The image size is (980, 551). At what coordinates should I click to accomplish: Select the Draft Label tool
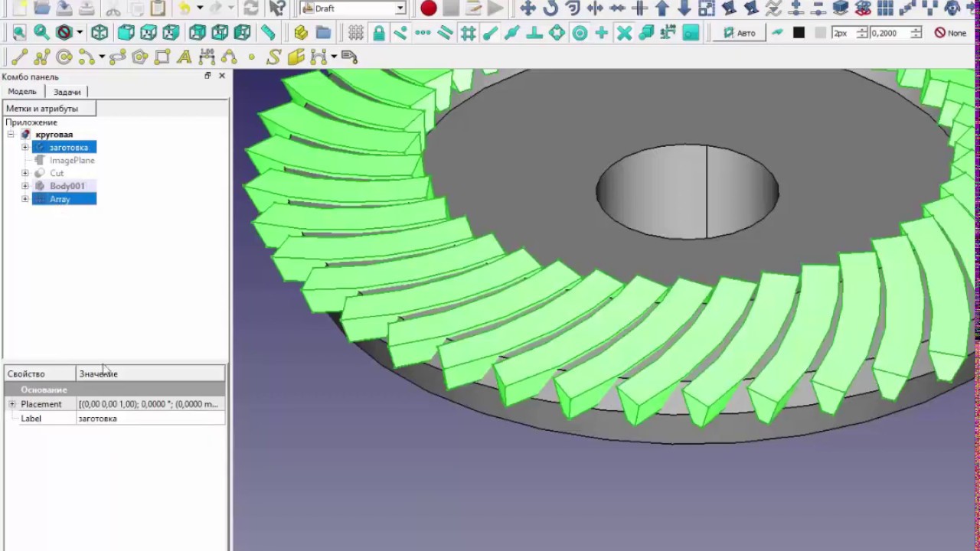point(350,57)
